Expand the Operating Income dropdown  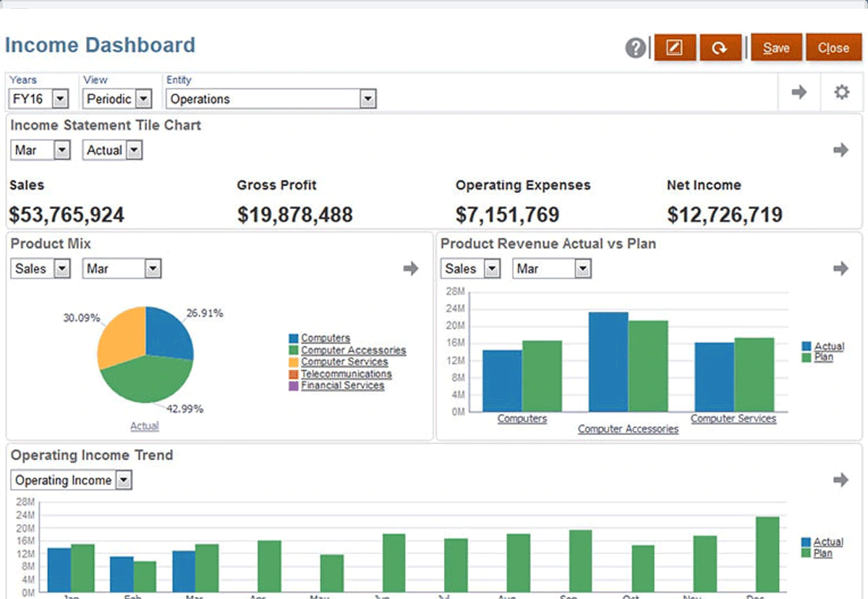tap(124, 480)
